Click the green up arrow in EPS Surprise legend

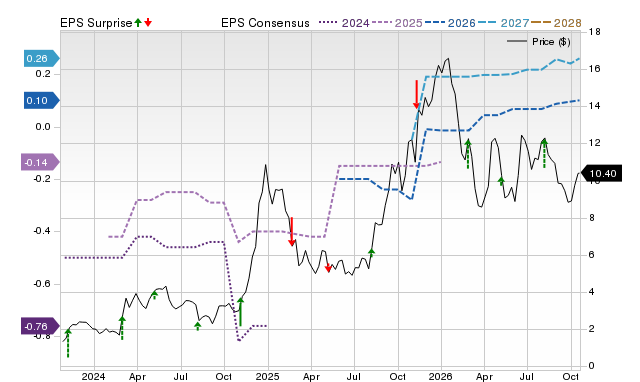138,23
